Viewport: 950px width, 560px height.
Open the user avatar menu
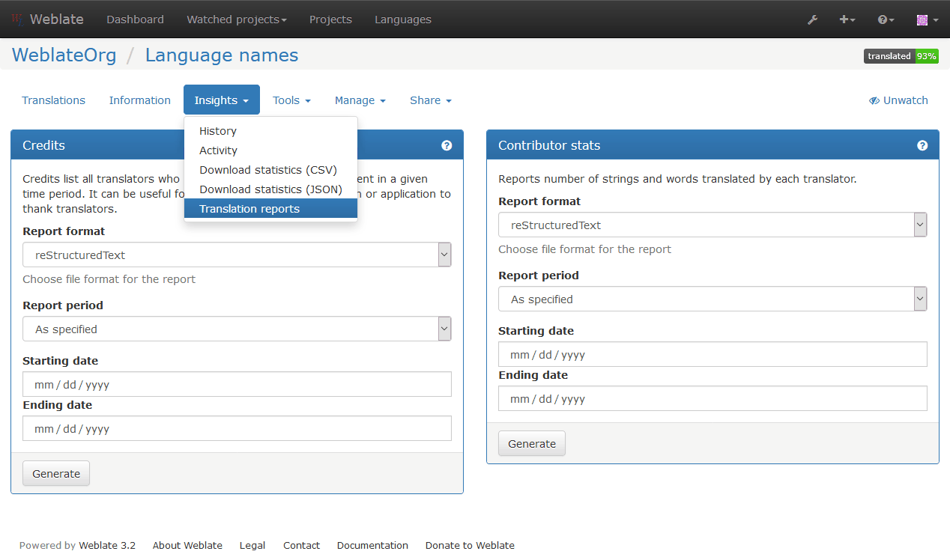(927, 19)
